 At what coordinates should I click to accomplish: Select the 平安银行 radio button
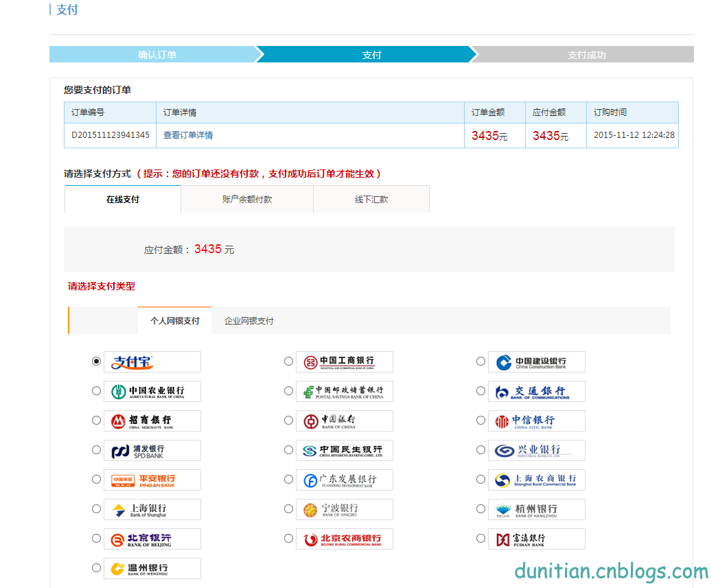96,479
